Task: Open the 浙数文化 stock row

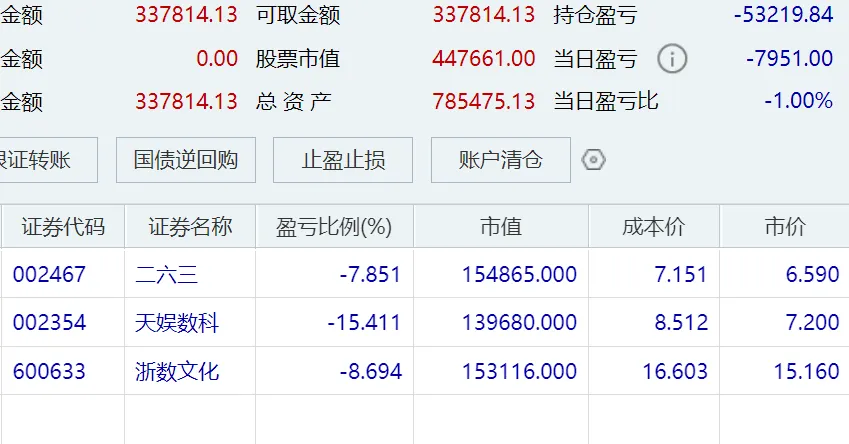Action: tap(177, 372)
